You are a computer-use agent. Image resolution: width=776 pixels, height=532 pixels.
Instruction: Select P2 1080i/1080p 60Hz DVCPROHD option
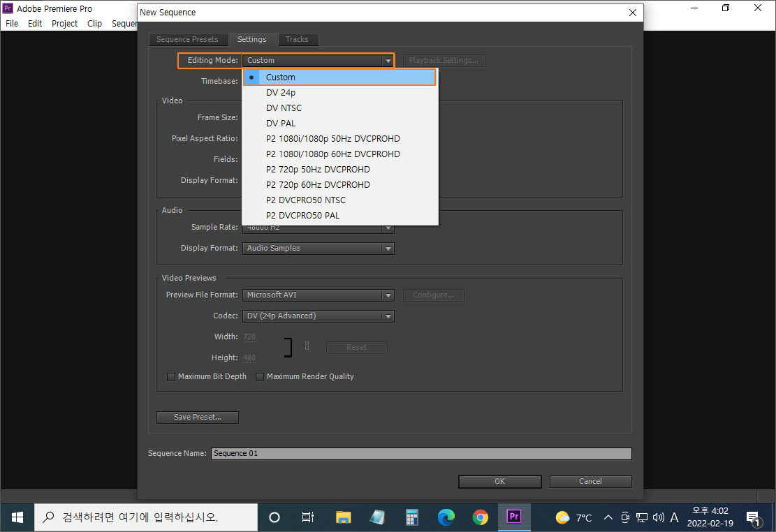point(339,154)
